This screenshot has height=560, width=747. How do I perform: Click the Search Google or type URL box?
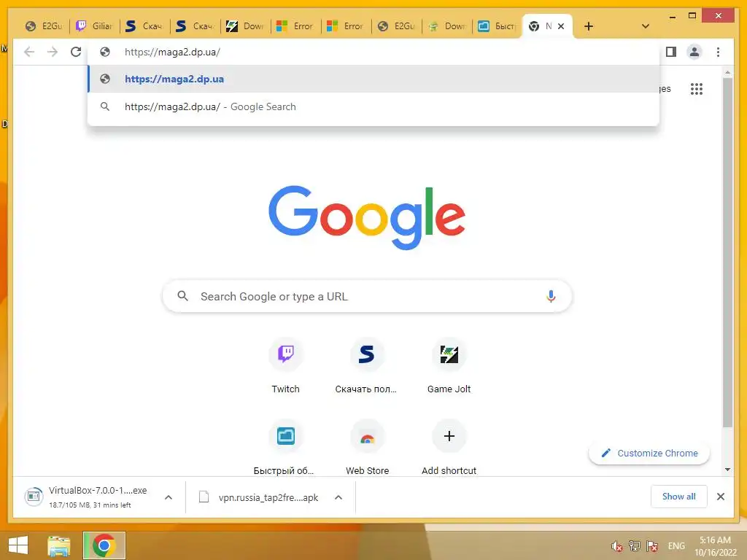point(367,296)
